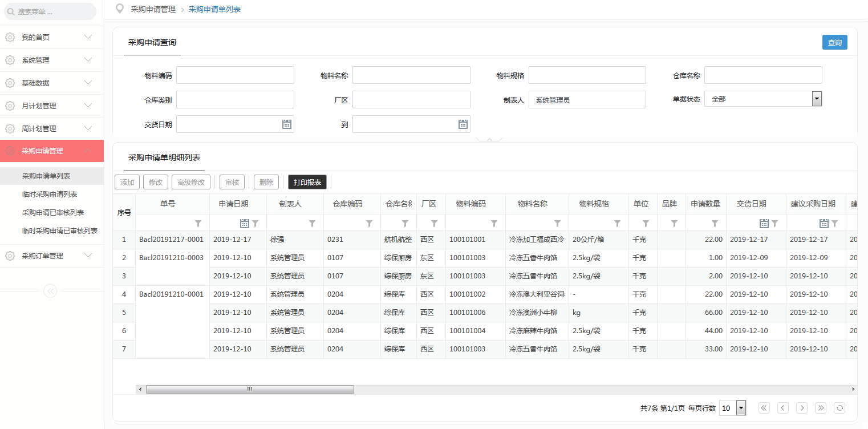Screen dimensions: 868x429
Task: Click the search magnifier icon in sidebar
Action: pyautogui.click(x=10, y=11)
